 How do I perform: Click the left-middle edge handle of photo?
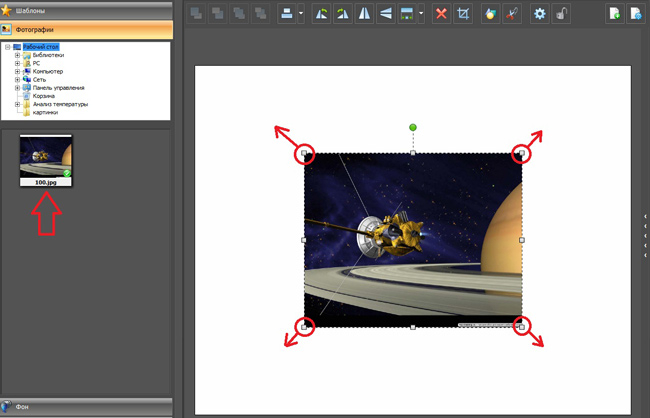304,240
